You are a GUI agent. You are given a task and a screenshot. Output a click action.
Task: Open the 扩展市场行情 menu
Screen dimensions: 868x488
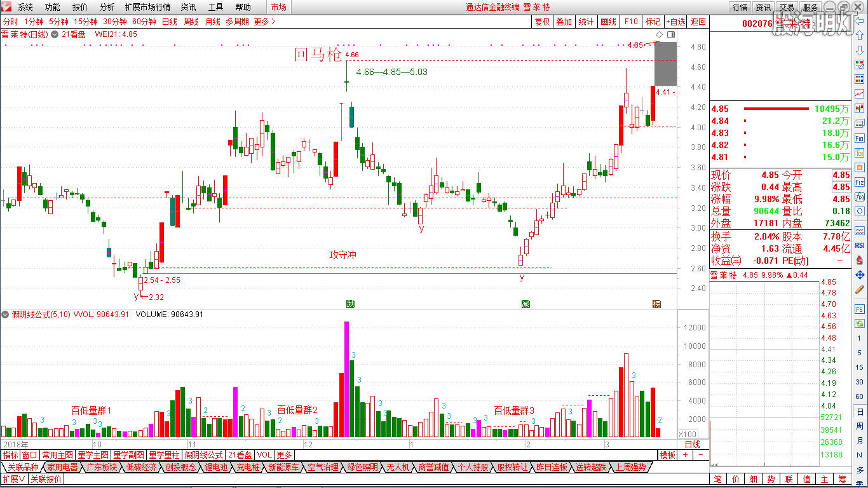click(147, 7)
